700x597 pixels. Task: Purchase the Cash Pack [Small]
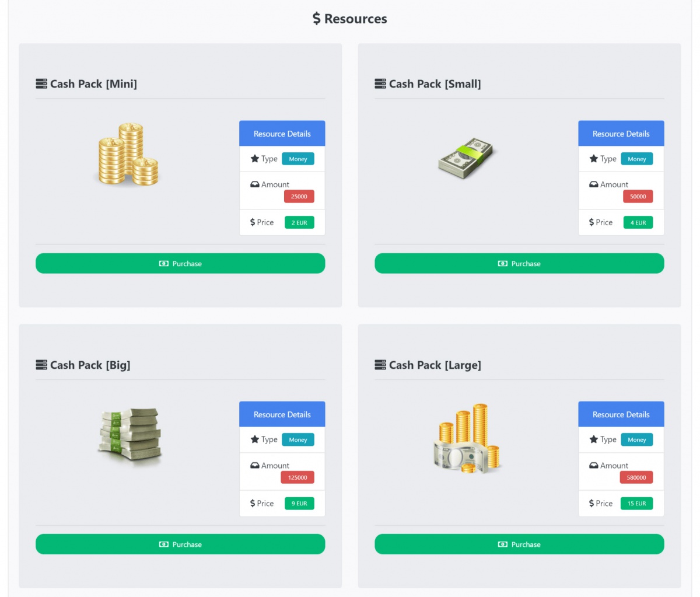(519, 264)
